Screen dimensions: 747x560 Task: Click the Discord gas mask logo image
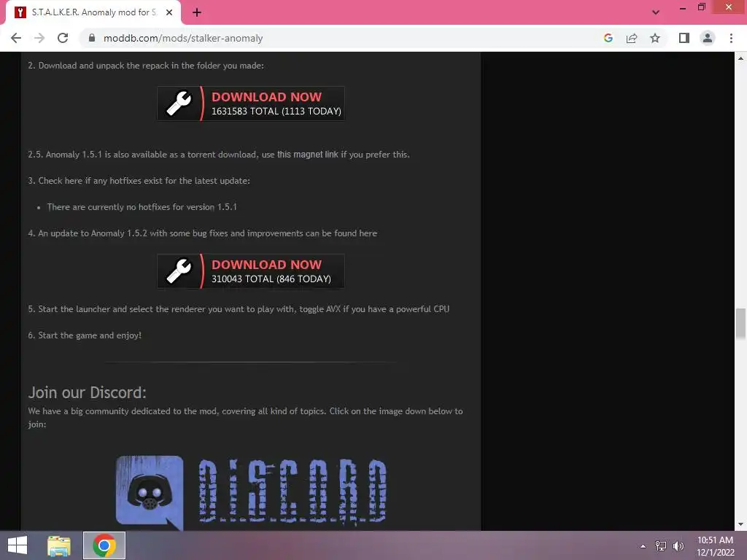[150, 493]
